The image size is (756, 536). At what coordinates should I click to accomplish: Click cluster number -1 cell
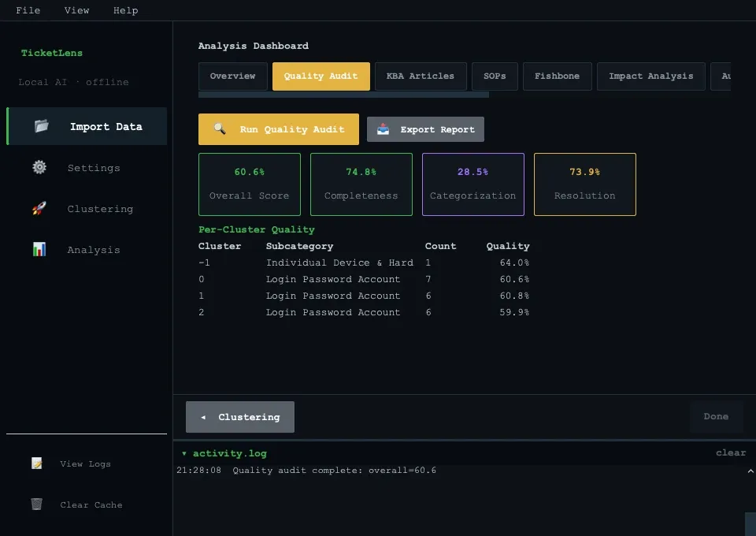[x=204, y=262]
